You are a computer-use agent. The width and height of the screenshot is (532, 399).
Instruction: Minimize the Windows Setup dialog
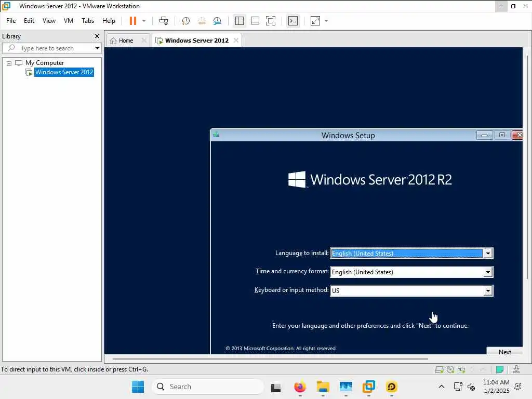[x=485, y=136]
